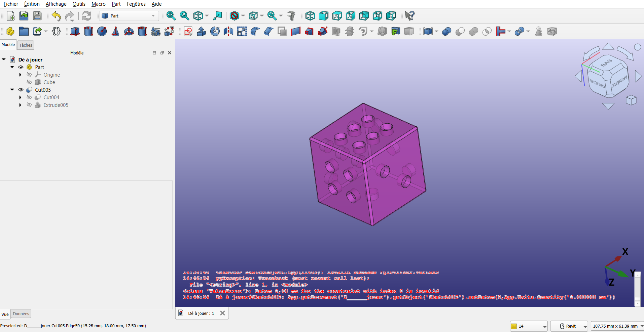The image size is (644, 332).
Task: Collapse the Part tree node
Action: pyautogui.click(x=12, y=67)
